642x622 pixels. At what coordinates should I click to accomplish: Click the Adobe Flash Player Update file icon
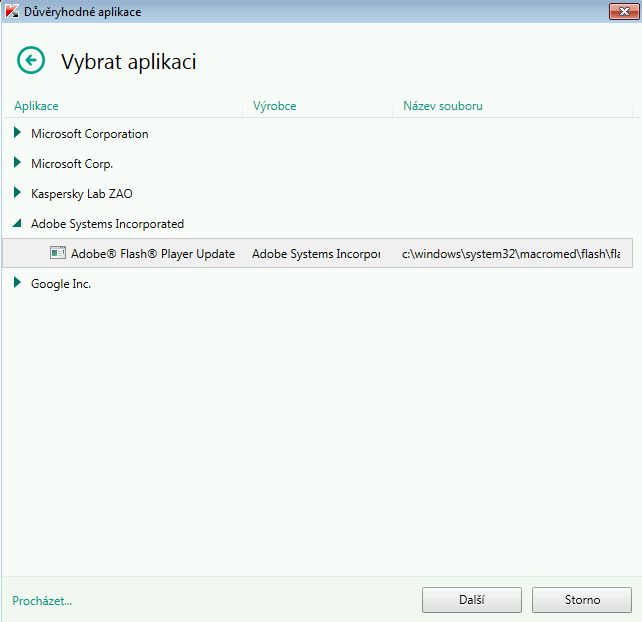pos(58,253)
